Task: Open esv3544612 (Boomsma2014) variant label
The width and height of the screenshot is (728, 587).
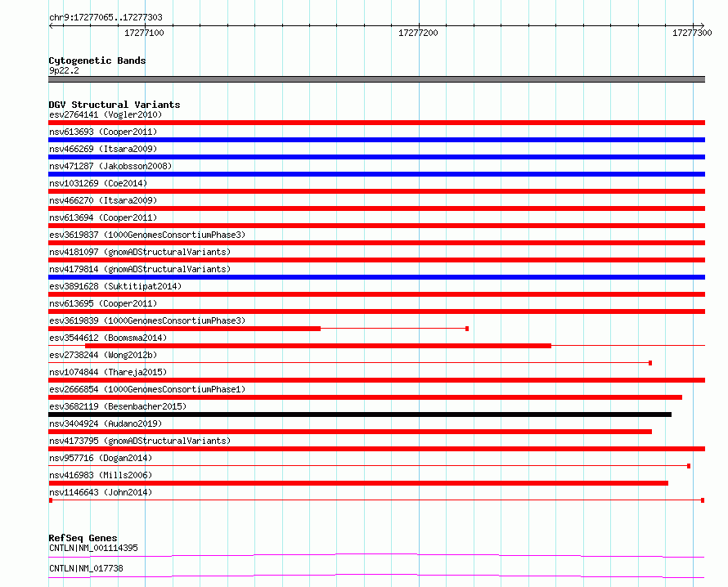Action: (x=108, y=338)
